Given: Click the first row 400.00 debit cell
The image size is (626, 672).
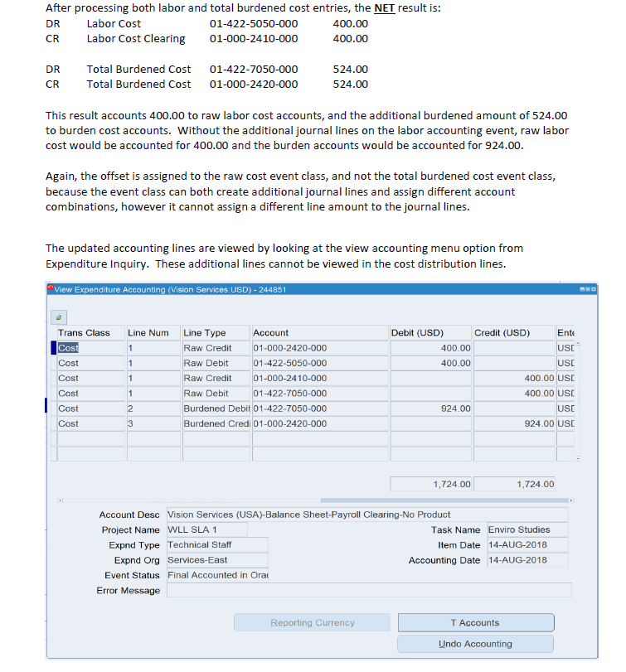Looking at the screenshot, I should (x=431, y=348).
